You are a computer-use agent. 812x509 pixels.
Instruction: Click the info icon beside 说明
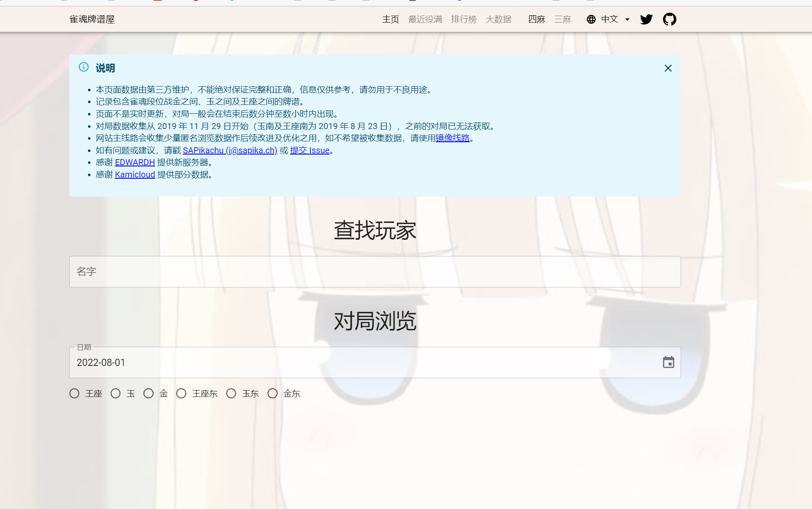click(84, 67)
